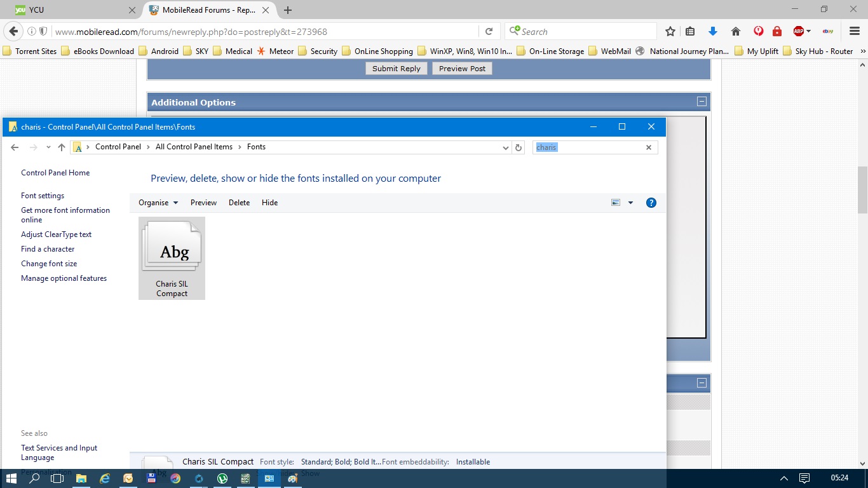Open uTorrent from taskbar
Screen dimensions: 868x488
222,478
